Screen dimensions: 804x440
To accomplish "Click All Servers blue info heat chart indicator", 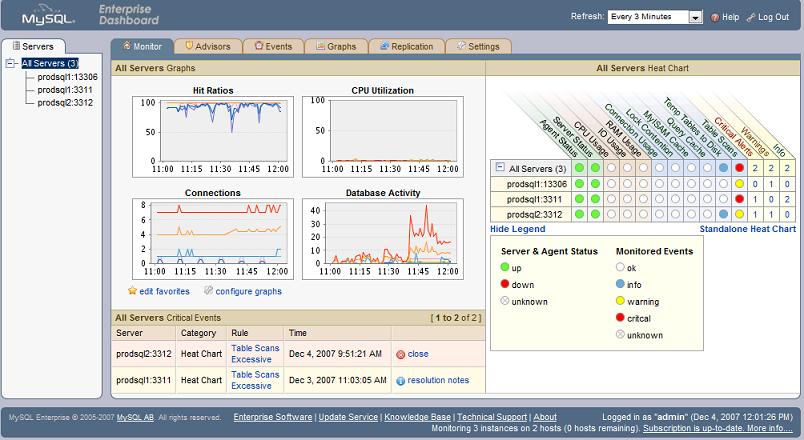I will [x=723, y=168].
